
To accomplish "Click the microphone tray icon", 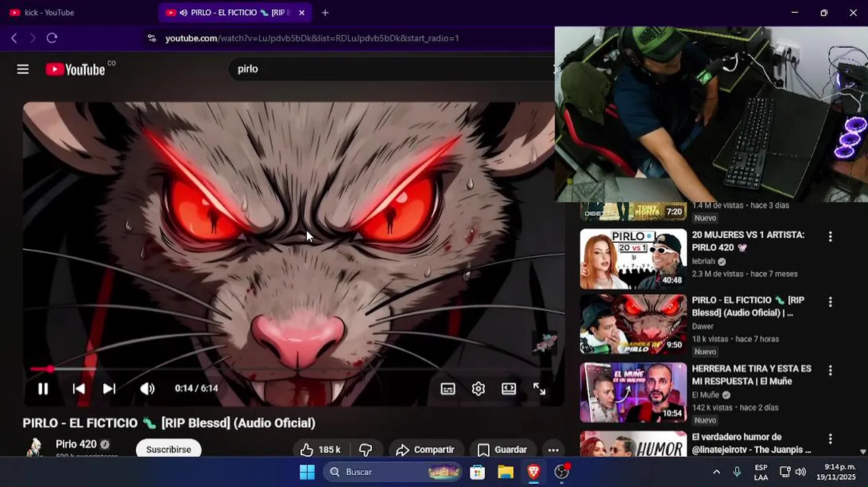I will click(737, 472).
